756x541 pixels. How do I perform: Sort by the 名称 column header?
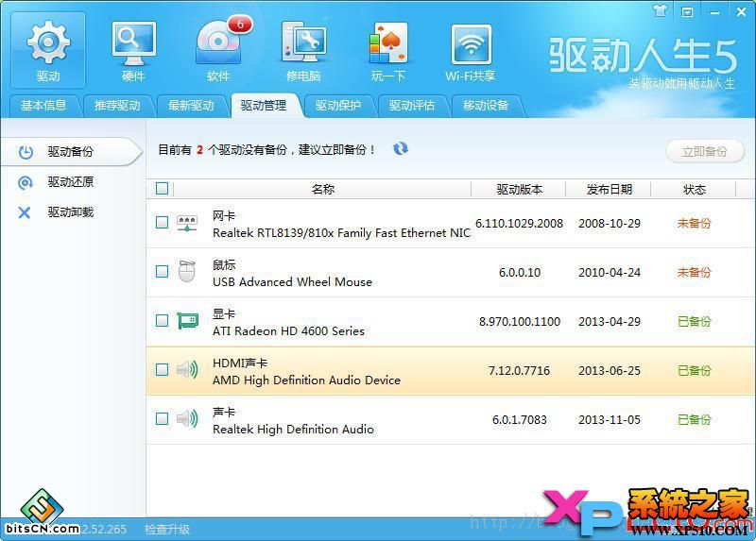coord(322,190)
